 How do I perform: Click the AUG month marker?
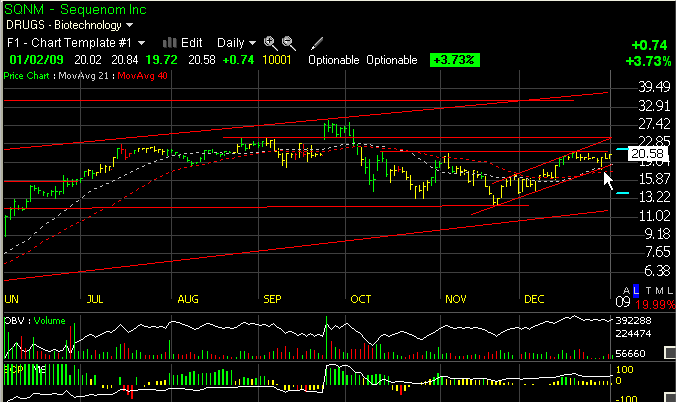pos(188,299)
